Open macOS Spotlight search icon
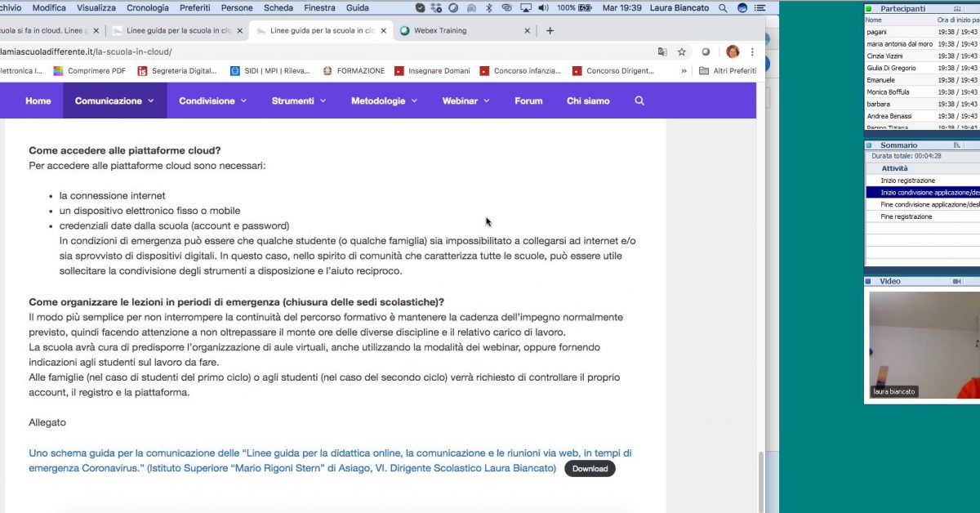Image resolution: width=980 pixels, height=513 pixels. (x=724, y=7)
